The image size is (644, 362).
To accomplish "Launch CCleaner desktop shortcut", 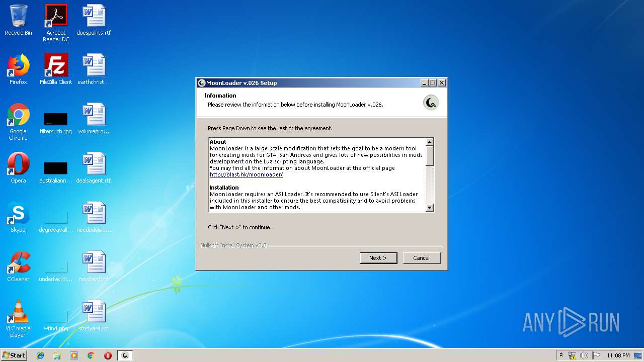I will point(18,266).
